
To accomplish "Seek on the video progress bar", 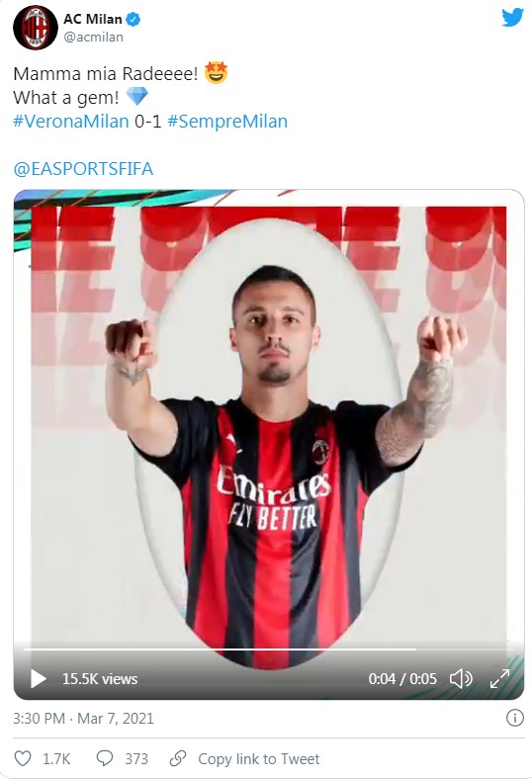I will pyautogui.click(x=269, y=650).
